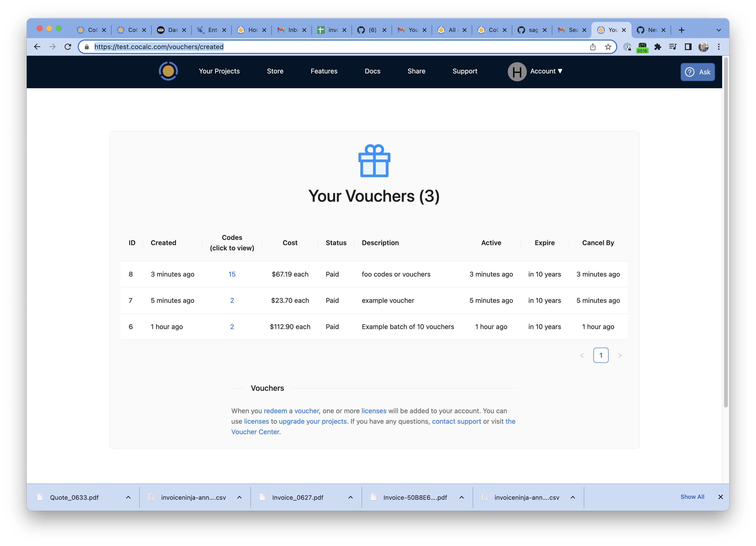Click the browser share icon

tap(593, 47)
